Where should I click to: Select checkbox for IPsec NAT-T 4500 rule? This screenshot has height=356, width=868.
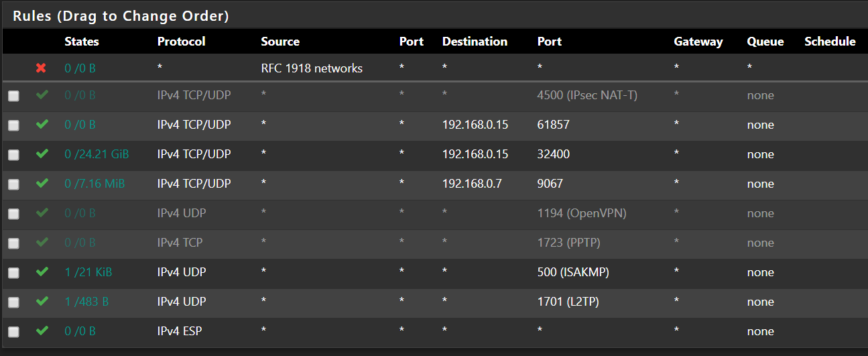point(13,96)
